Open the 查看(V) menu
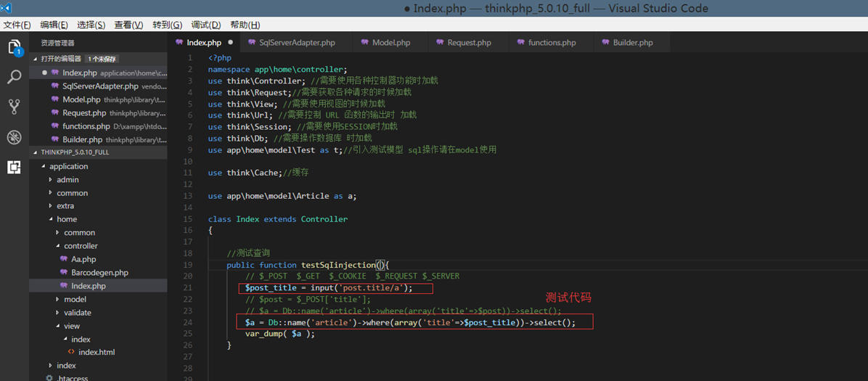This screenshot has width=868, height=381. click(x=128, y=25)
